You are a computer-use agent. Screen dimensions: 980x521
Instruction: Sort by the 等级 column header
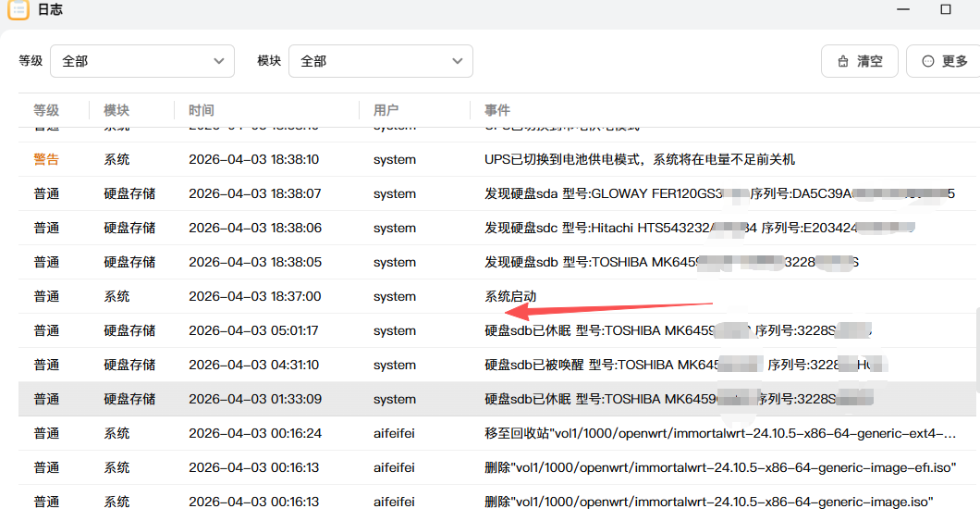click(46, 110)
